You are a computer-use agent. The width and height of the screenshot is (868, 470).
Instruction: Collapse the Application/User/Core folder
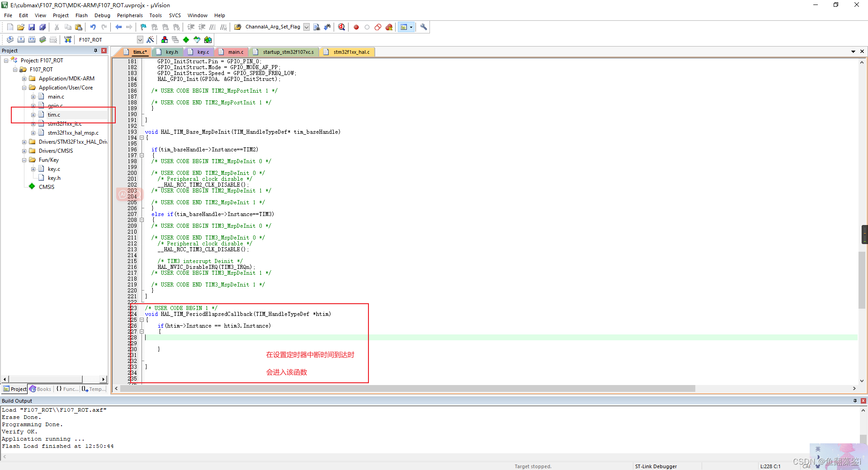tap(24, 88)
